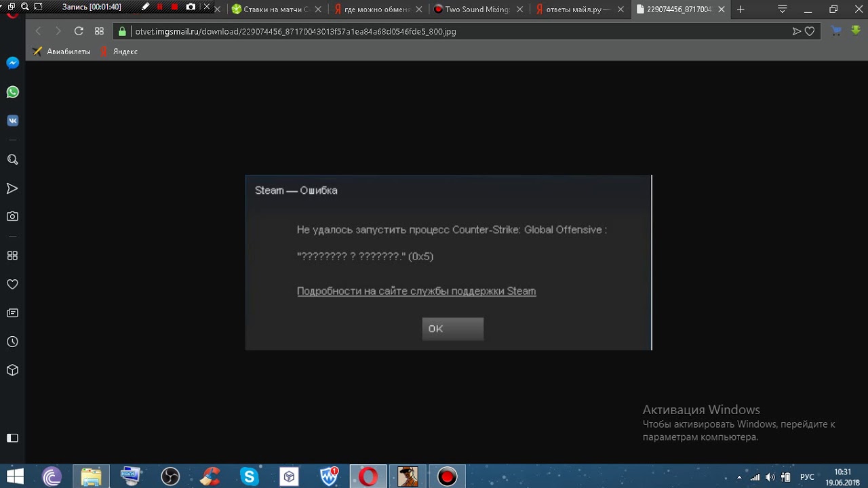Open snapshot camera in the sidebar

click(12, 217)
